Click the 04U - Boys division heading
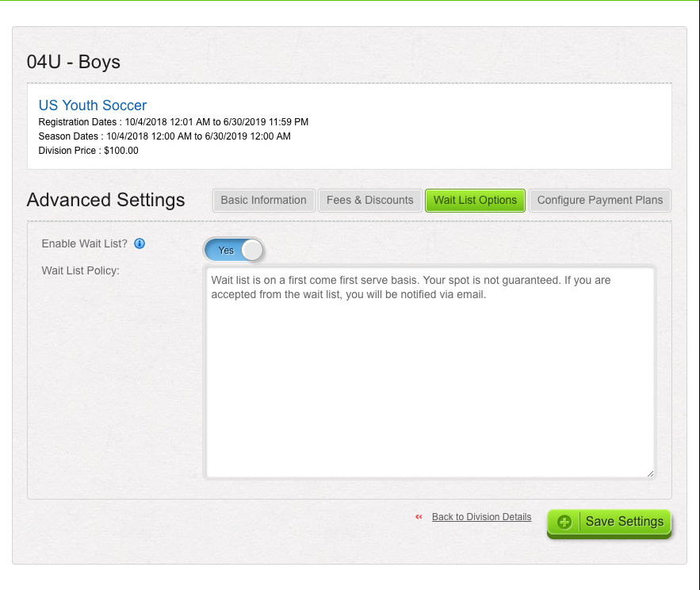The width and height of the screenshot is (700, 590). coord(74,62)
